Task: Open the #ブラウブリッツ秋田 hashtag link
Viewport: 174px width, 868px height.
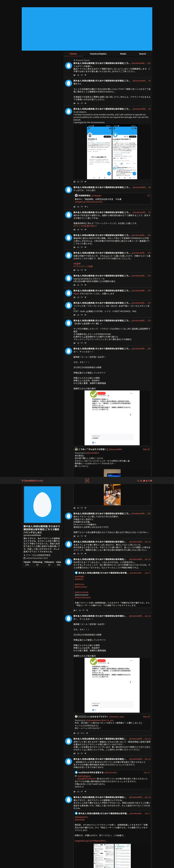Action: pyautogui.click(x=83, y=266)
